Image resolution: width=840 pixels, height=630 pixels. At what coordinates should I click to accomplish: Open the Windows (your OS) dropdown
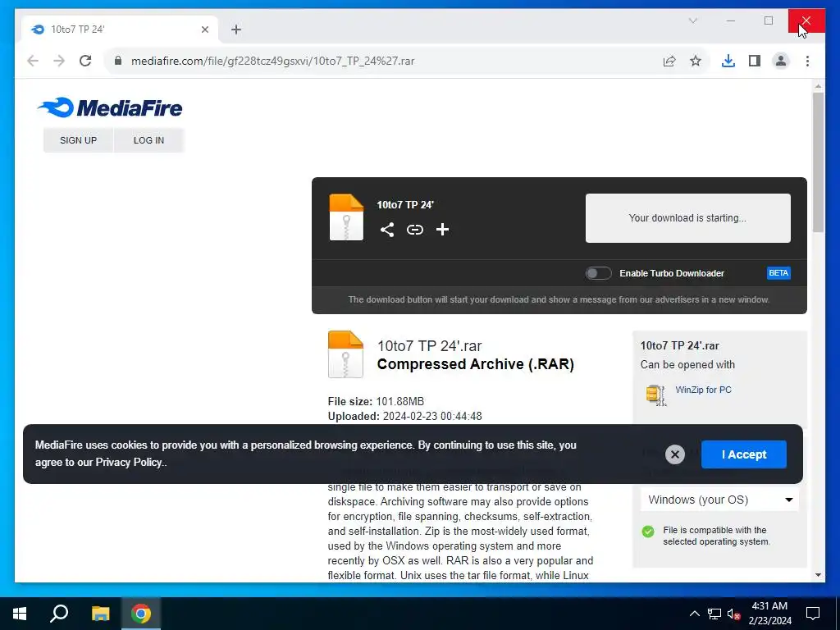tap(719, 500)
